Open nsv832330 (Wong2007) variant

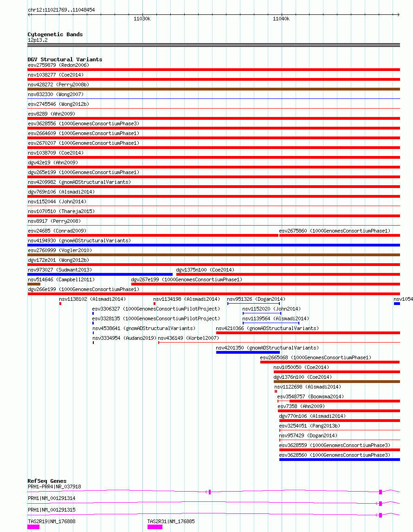(x=56, y=94)
